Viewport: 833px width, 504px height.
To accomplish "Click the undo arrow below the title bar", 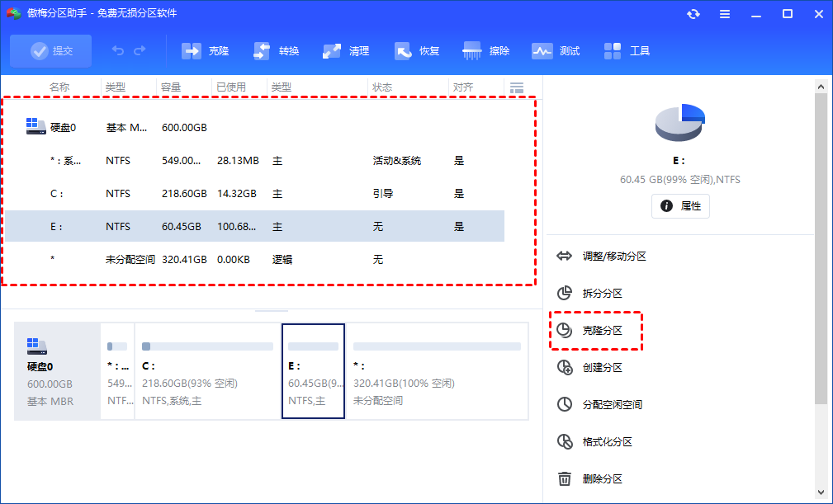I will [116, 50].
